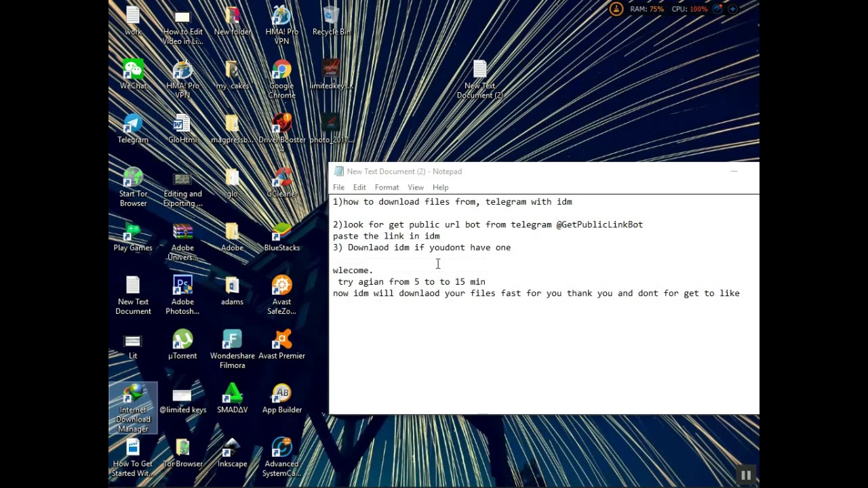Click the Notepad icon in title bar
The width and height of the screenshot is (868, 488).
[x=338, y=171]
